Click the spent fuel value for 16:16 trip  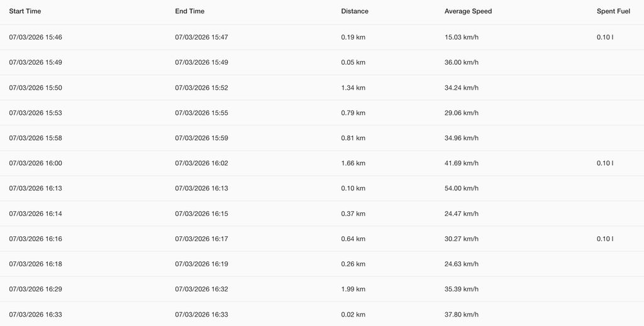pyautogui.click(x=605, y=239)
